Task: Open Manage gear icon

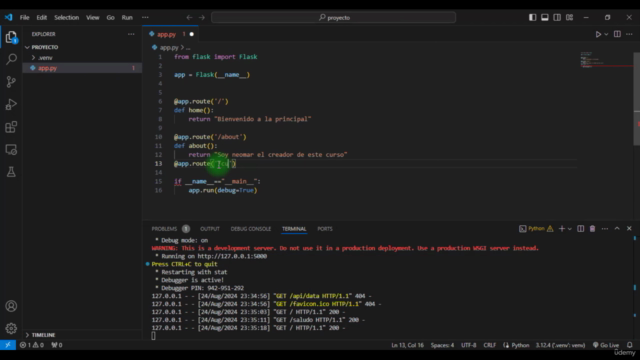Action: (x=11, y=328)
